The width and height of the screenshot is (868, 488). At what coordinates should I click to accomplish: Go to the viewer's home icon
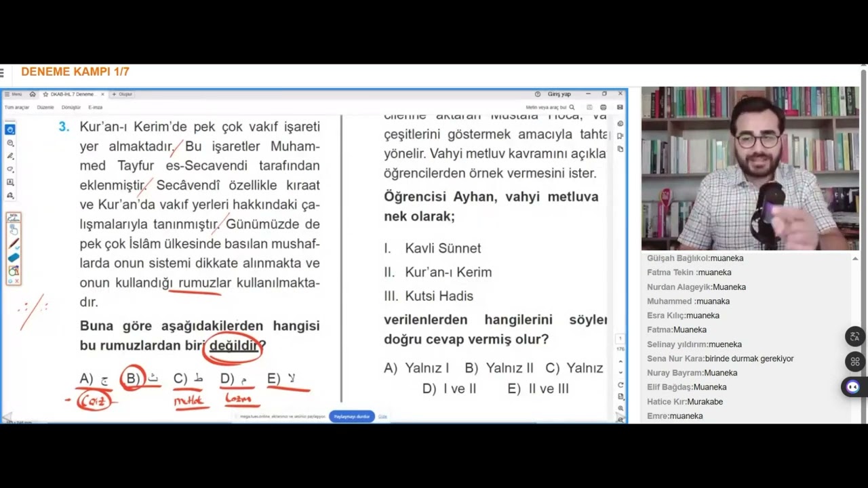point(32,94)
